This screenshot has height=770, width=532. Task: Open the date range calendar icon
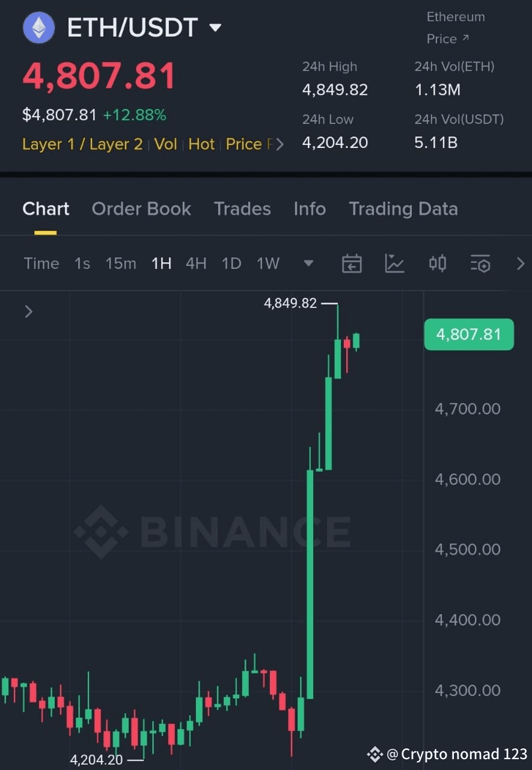pos(352,263)
